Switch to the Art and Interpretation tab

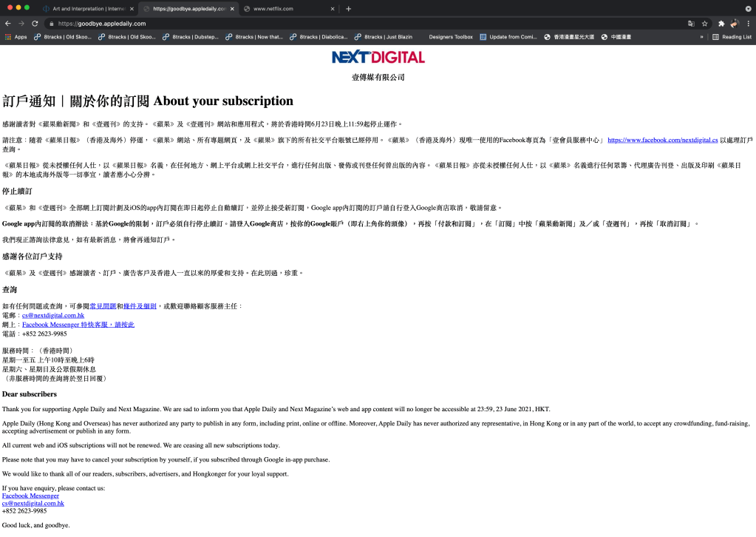(x=83, y=9)
